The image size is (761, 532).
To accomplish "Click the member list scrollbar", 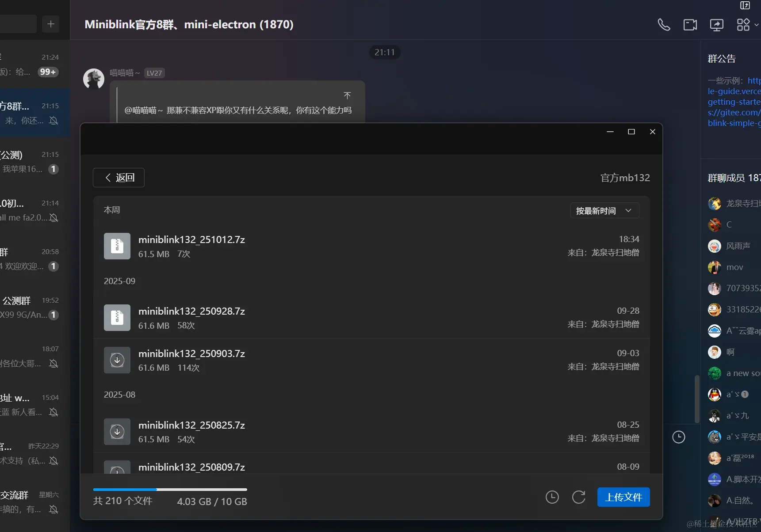I will coord(697,399).
